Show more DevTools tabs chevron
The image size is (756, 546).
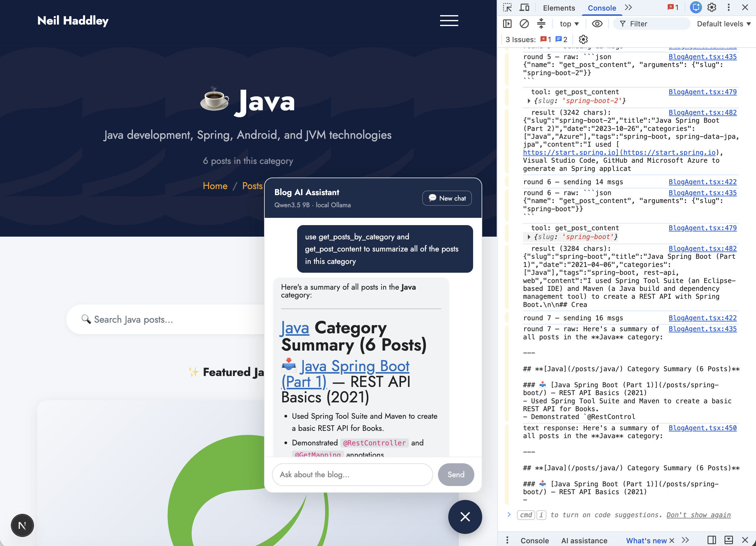[x=628, y=8]
